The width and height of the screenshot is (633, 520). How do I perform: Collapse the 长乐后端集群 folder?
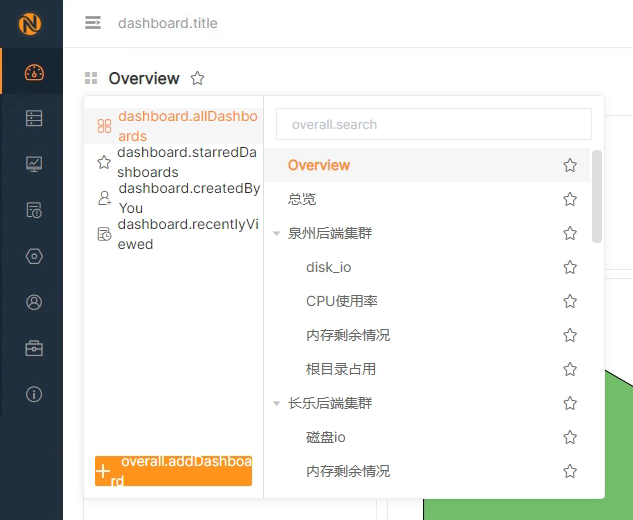(x=277, y=404)
